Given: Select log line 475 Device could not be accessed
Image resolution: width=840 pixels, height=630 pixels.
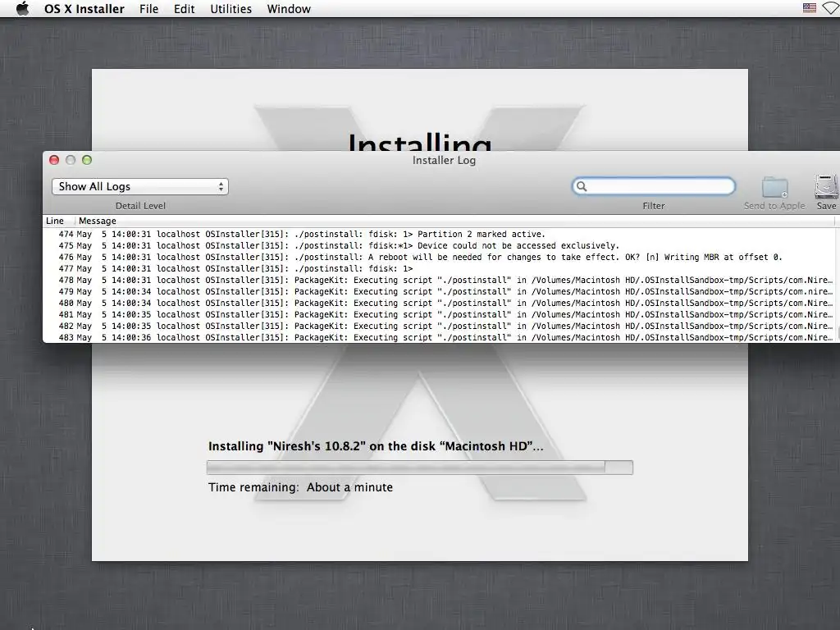Looking at the screenshot, I should 440,246.
